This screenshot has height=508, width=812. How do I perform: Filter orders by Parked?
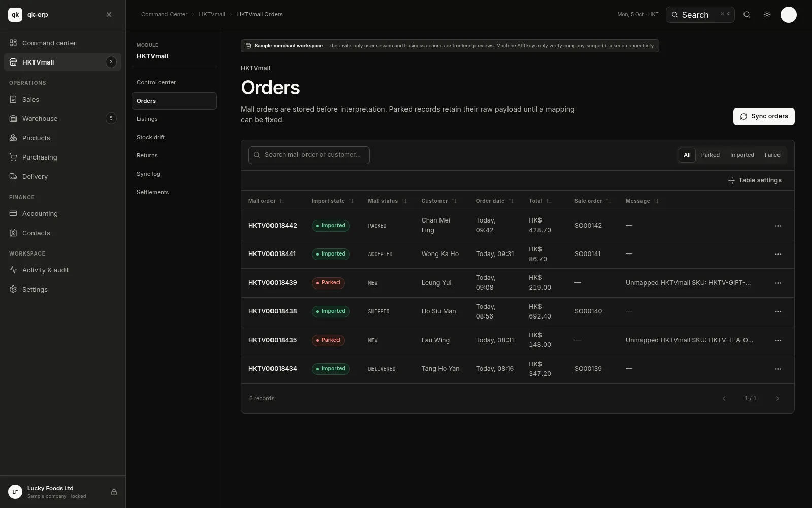coord(710,155)
